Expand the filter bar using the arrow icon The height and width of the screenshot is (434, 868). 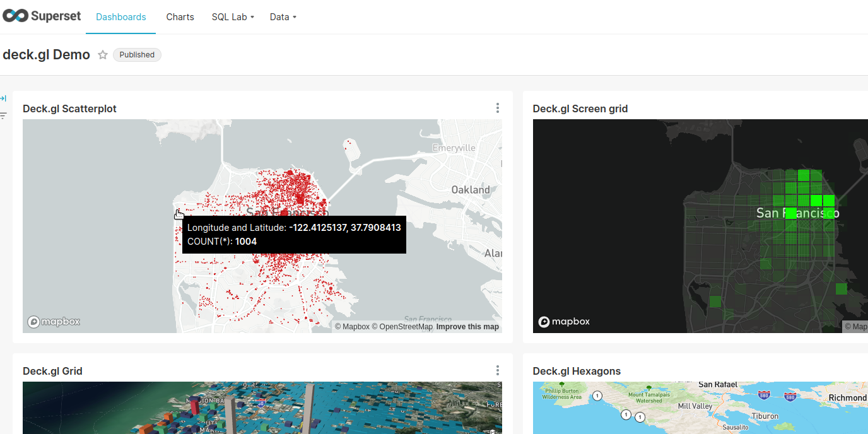[x=3, y=98]
